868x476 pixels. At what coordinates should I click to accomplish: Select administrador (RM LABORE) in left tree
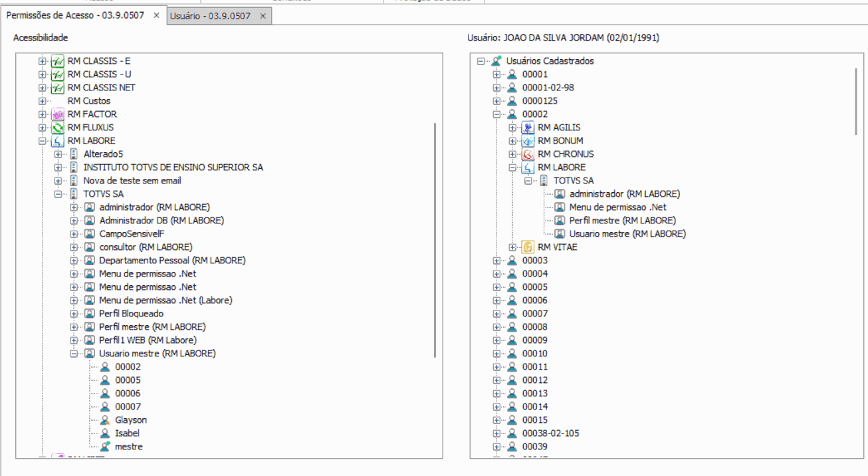(154, 207)
